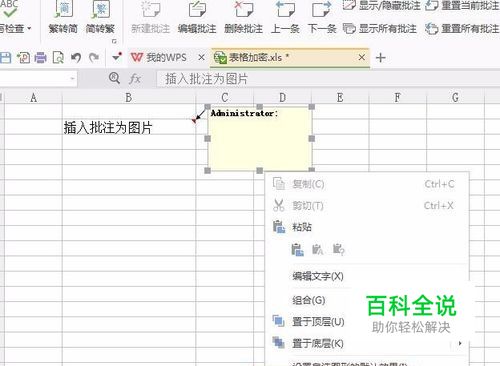Click the paste values option icon
The width and height of the screenshot is (500, 366).
click(317, 249)
